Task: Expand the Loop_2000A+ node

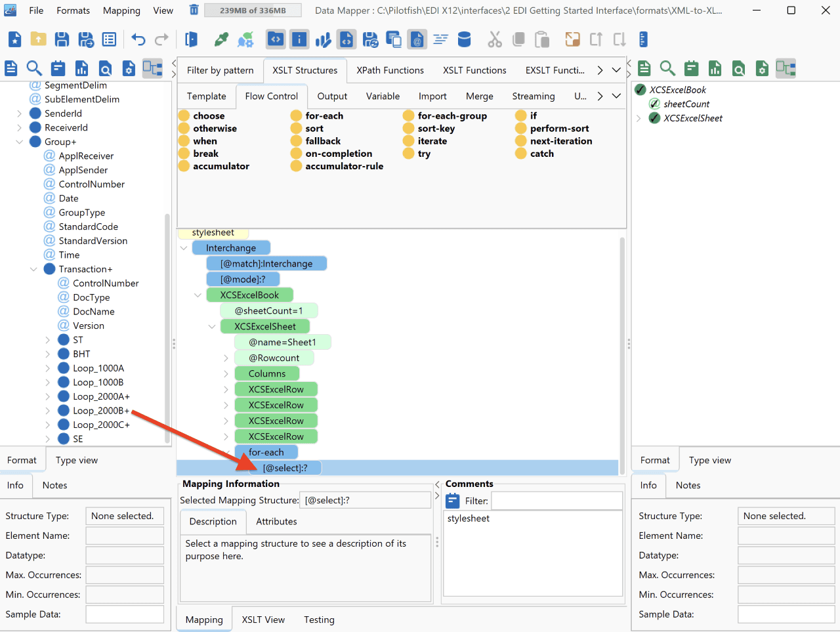Action: [47, 396]
